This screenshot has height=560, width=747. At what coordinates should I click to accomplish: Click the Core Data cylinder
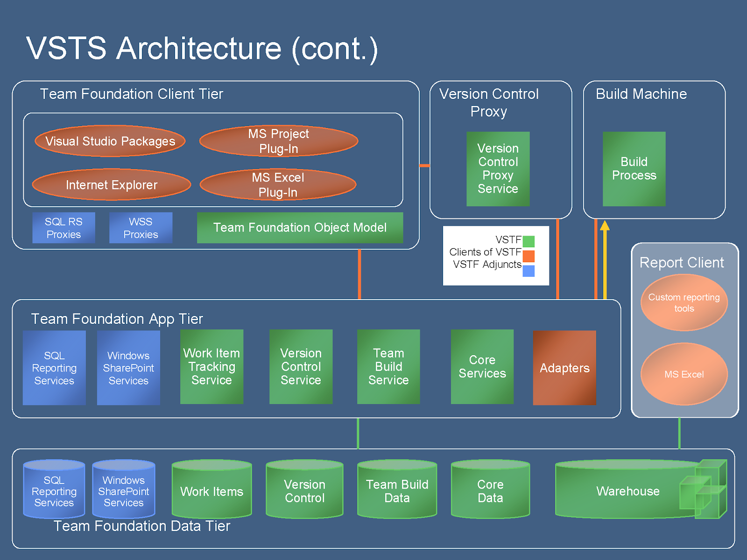[490, 489]
